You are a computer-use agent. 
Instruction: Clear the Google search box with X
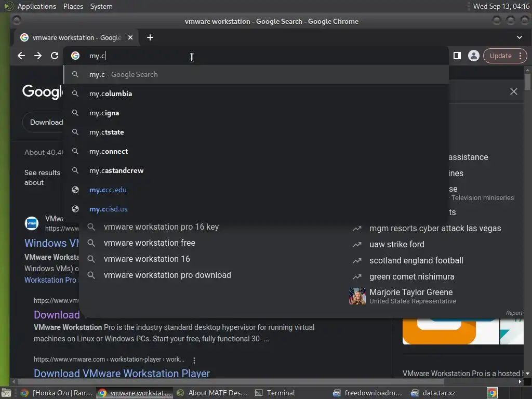tap(513, 91)
